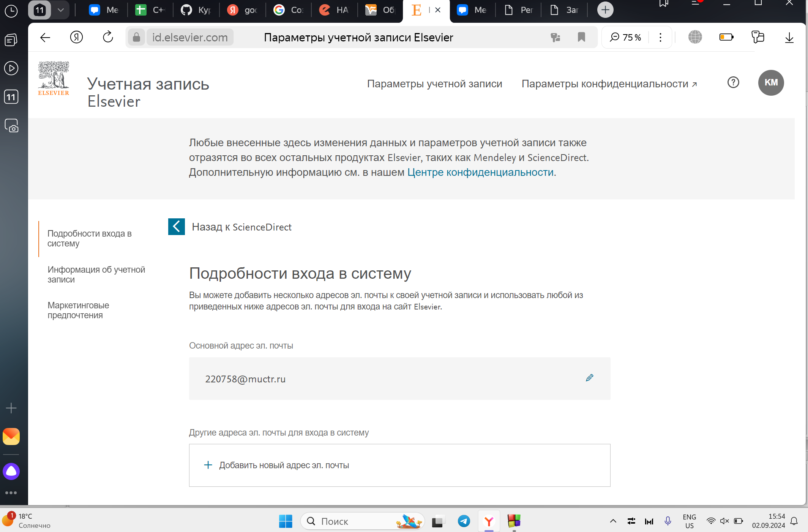This screenshot has height=532, width=808.
Task: Open Telegram from the taskbar
Action: [x=464, y=521]
